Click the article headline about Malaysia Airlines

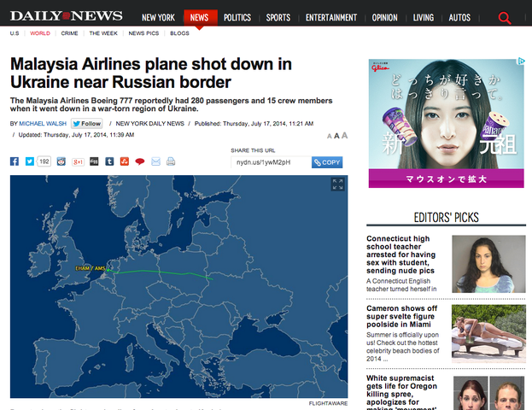[x=151, y=73]
